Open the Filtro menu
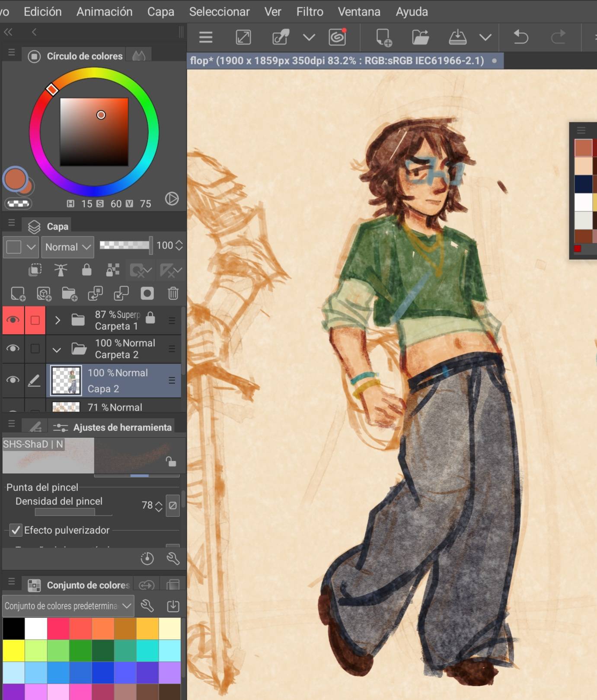 click(x=310, y=12)
